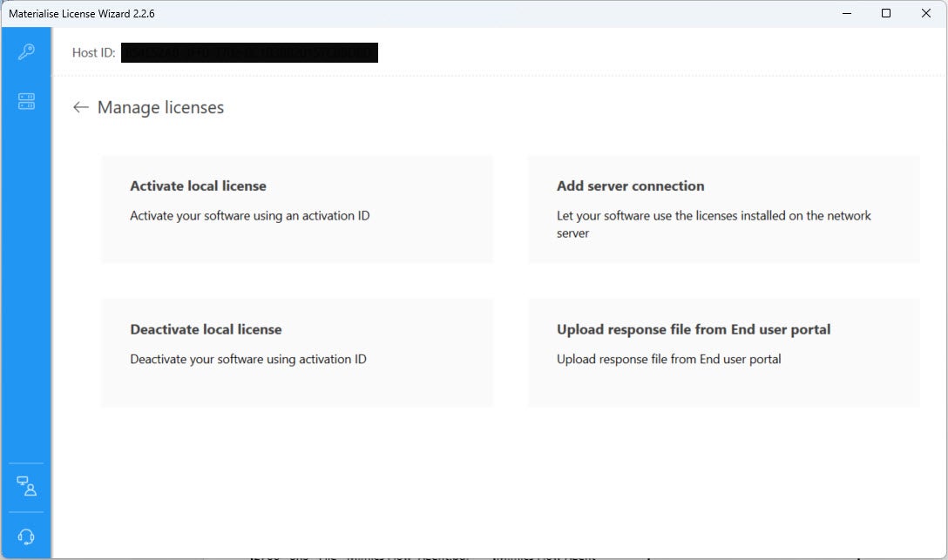Viewport: 948px width, 560px height.
Task: Click the network server license description text
Action: [x=714, y=224]
